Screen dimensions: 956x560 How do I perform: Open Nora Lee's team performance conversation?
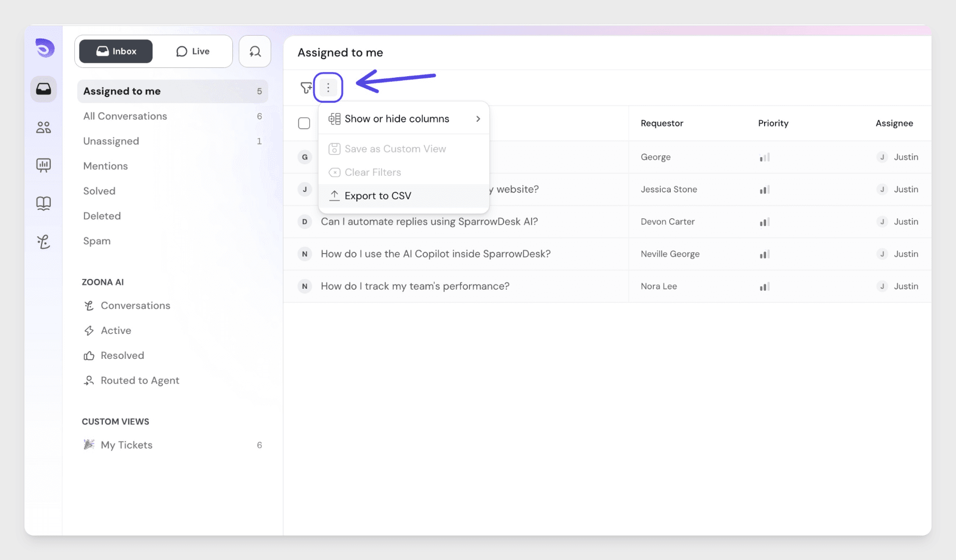pyautogui.click(x=415, y=286)
